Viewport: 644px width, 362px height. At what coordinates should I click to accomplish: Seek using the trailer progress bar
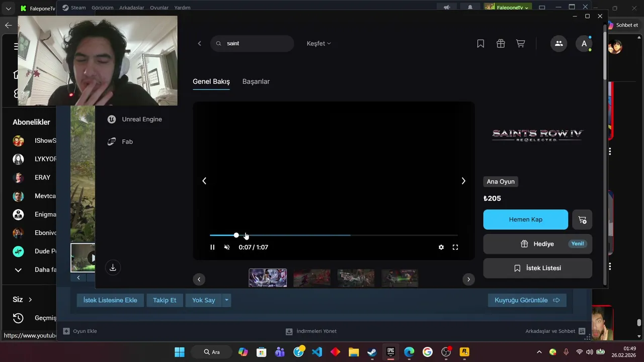click(x=334, y=235)
